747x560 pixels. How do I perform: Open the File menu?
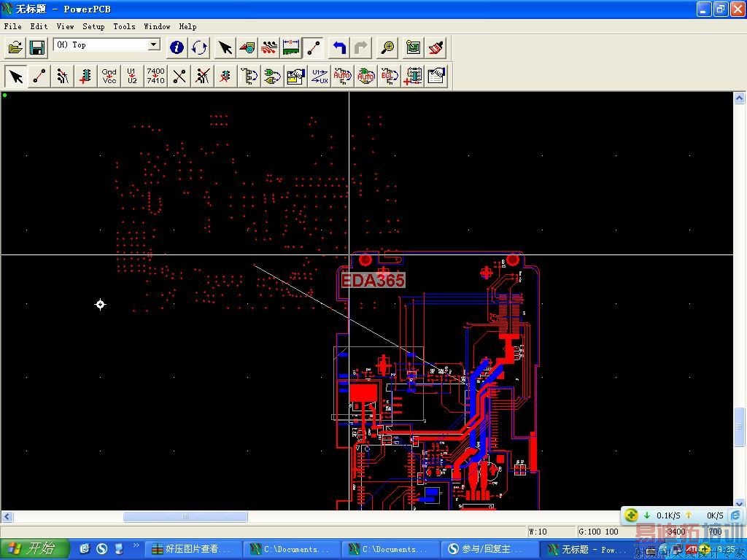12,26
